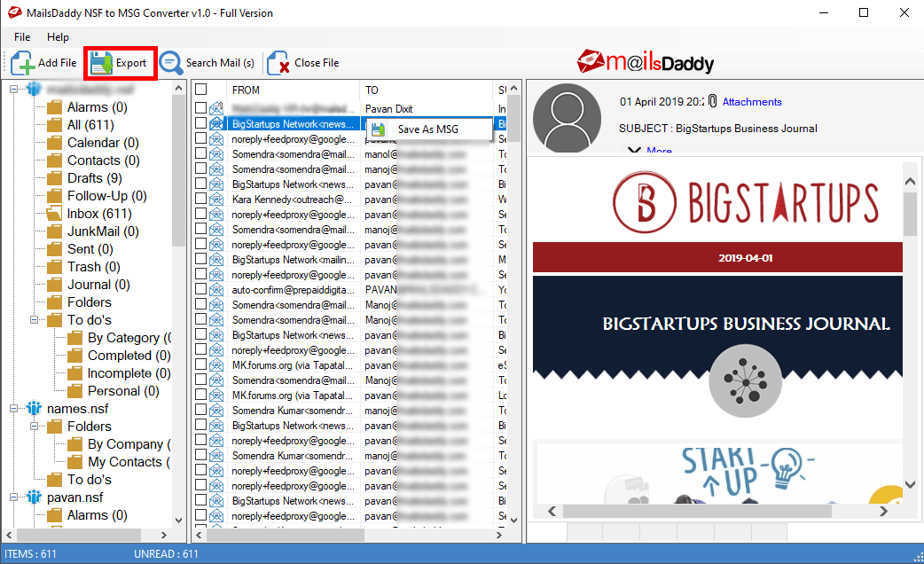Choose Save As MSG from context menu

(429, 129)
